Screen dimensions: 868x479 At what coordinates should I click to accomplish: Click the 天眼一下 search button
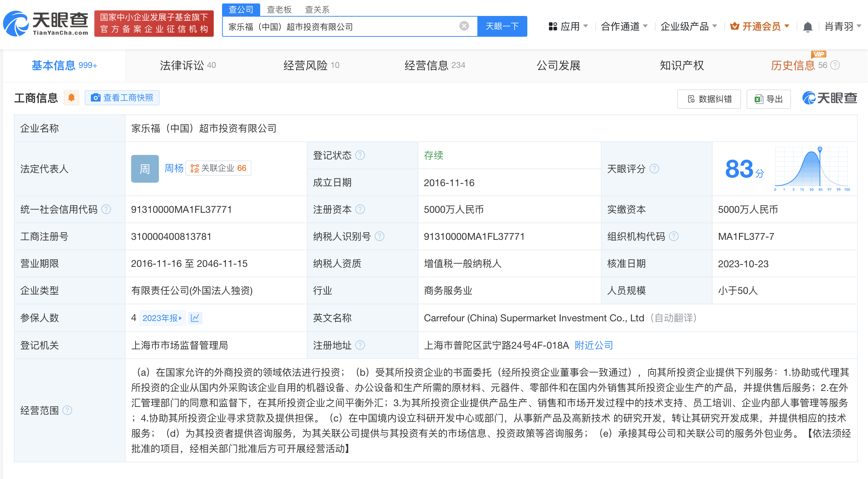[x=502, y=26]
